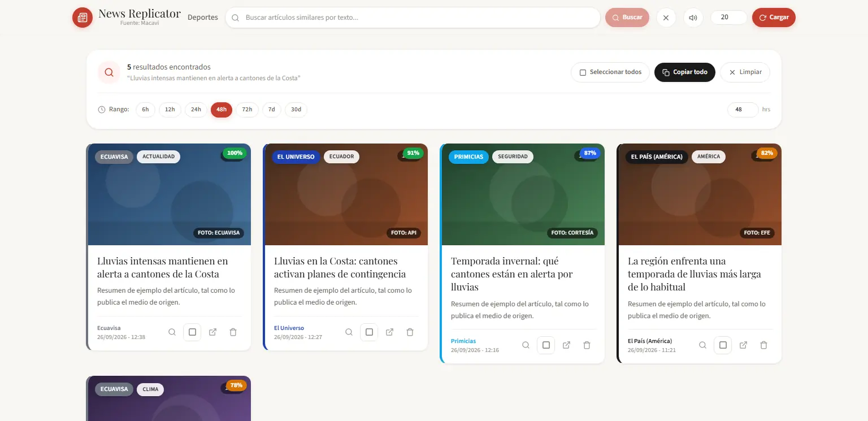Click the 91% similarity badge
The image size is (868, 421).
click(413, 153)
